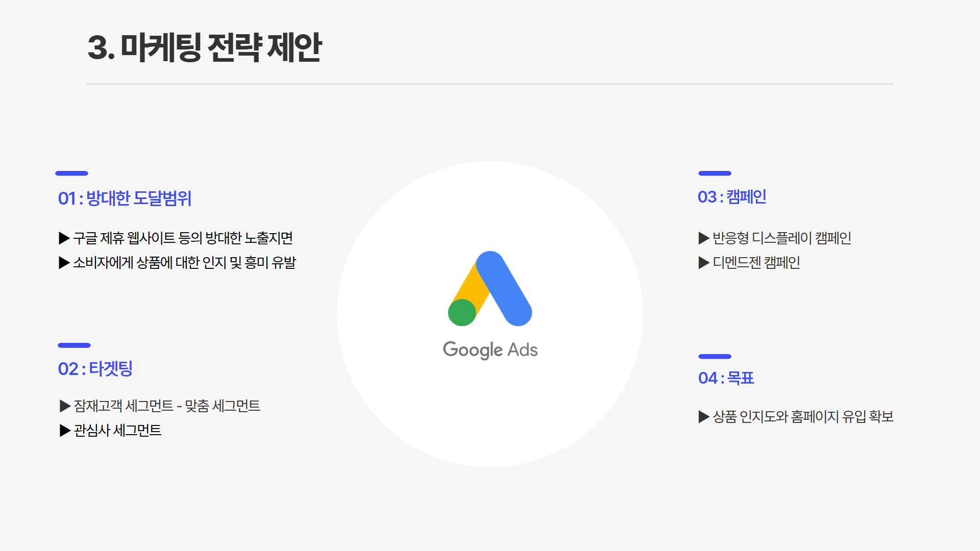This screenshot has width=980, height=551.
Task: Click the triangle bullet before '구글 제휴 웹사이트'
Action: point(64,238)
